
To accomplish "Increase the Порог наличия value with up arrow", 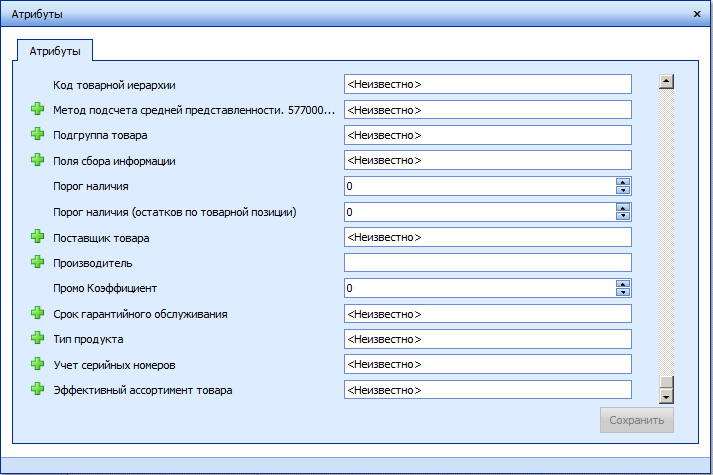I will (623, 182).
